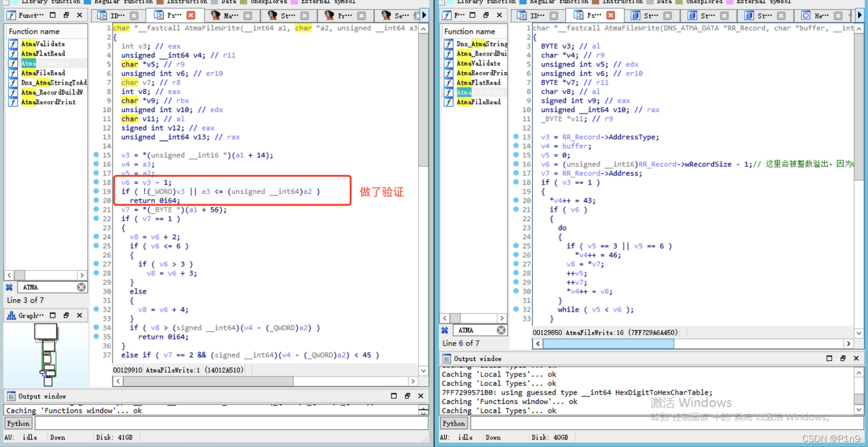Close the Ps pseudocode tab in right window

point(611,15)
